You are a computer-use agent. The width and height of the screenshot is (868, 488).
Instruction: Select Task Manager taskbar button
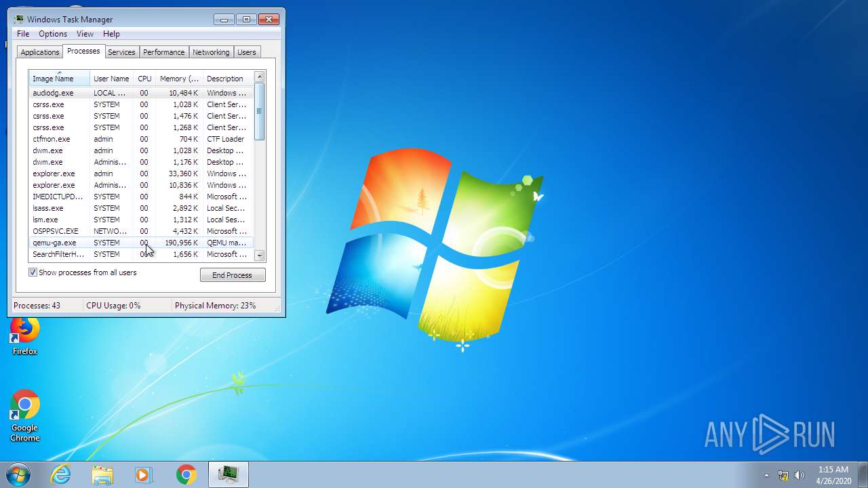[228, 474]
